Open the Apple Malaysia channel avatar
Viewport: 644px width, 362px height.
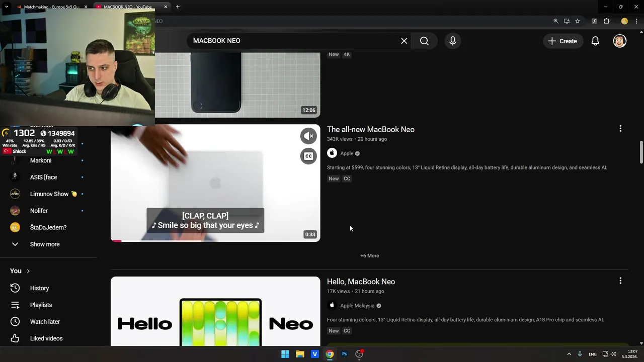[332, 305]
